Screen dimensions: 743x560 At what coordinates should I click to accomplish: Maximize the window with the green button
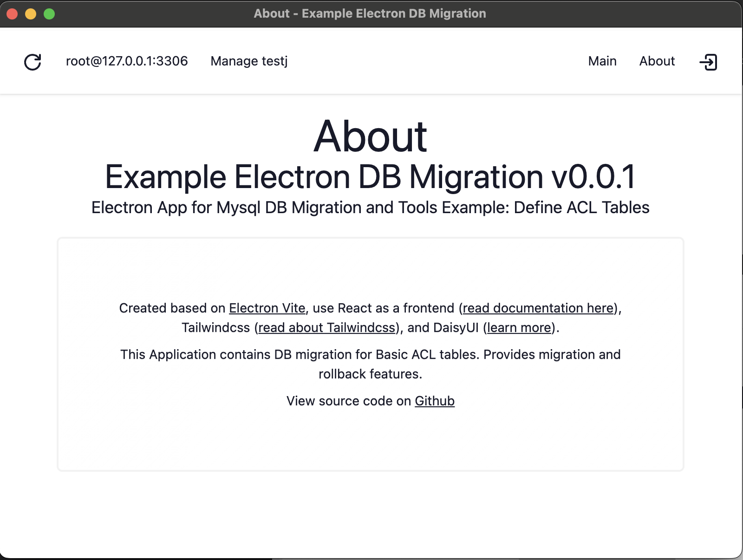[49, 14]
